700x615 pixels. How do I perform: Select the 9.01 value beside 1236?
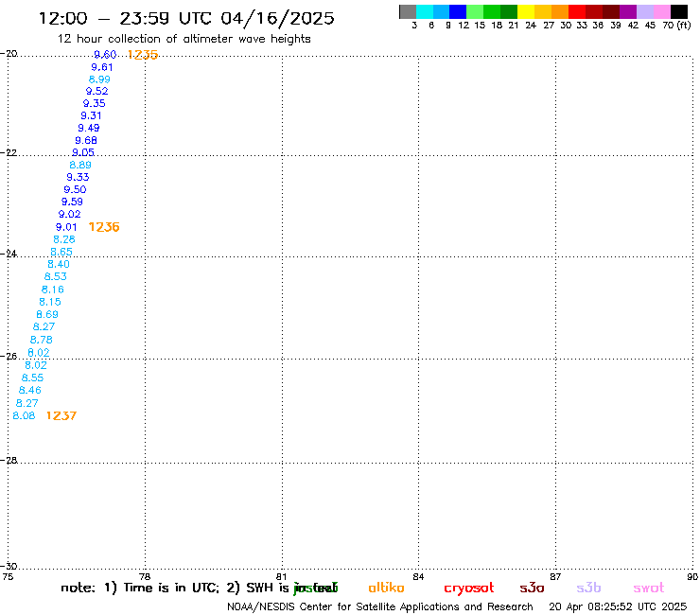tap(66, 227)
